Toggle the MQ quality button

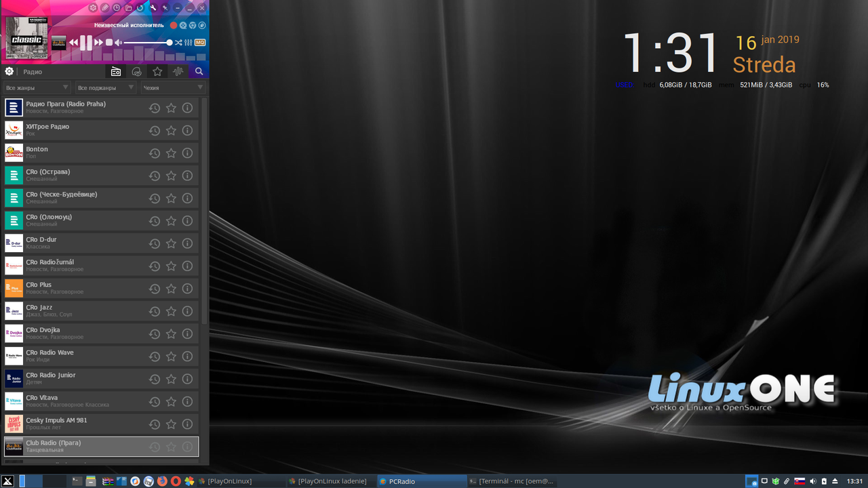pos(200,43)
